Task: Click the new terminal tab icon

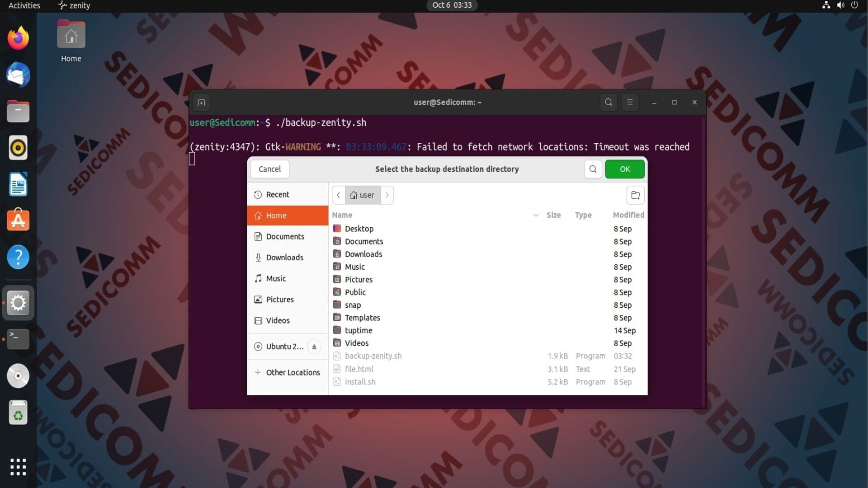Action: click(201, 103)
